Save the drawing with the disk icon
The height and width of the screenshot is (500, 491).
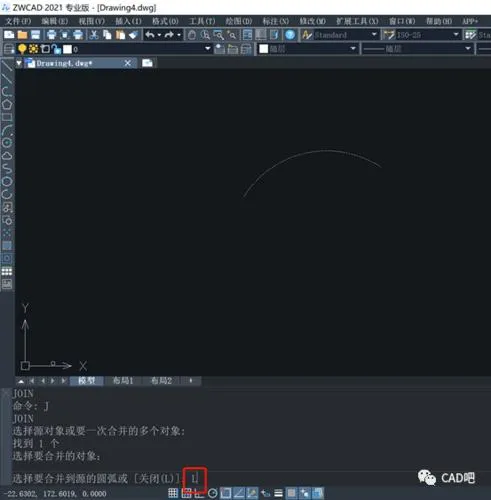(35, 35)
